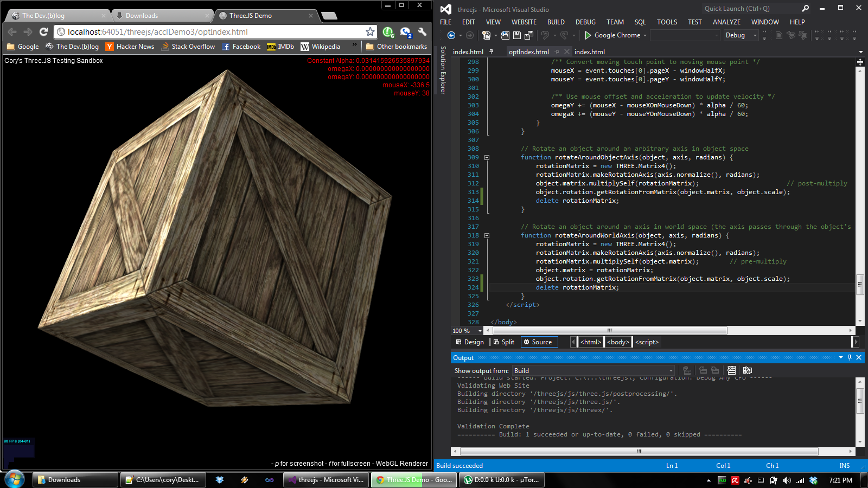Screen dimensions: 868x488
Task: Reload the Three.JS Demo page in Chrome
Action: coord(44,32)
